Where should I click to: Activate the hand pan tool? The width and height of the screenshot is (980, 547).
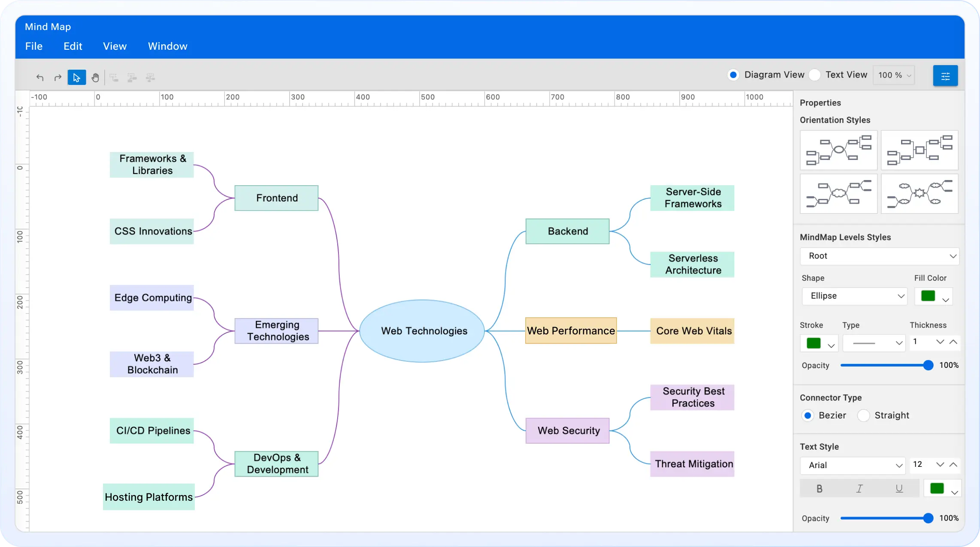[95, 78]
